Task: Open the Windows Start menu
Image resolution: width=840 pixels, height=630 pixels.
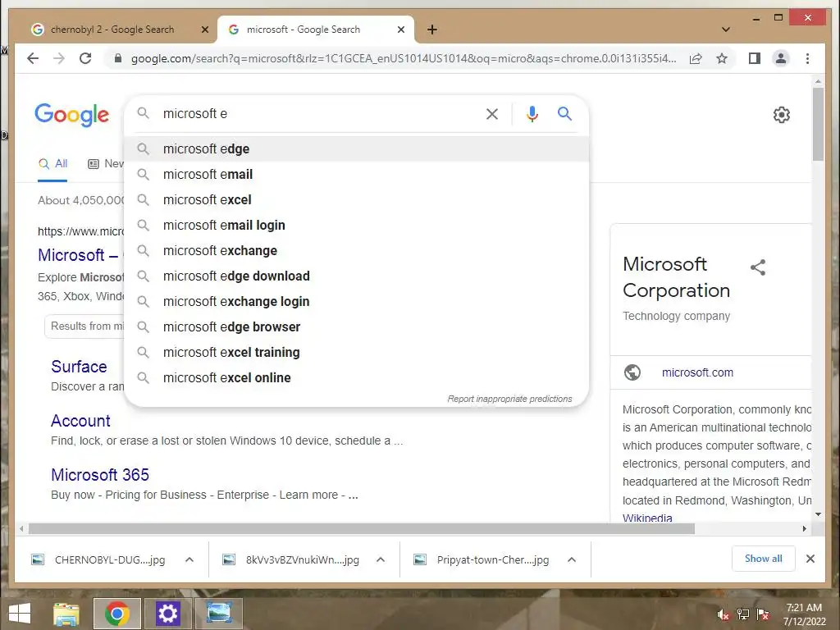Action: (x=20, y=614)
